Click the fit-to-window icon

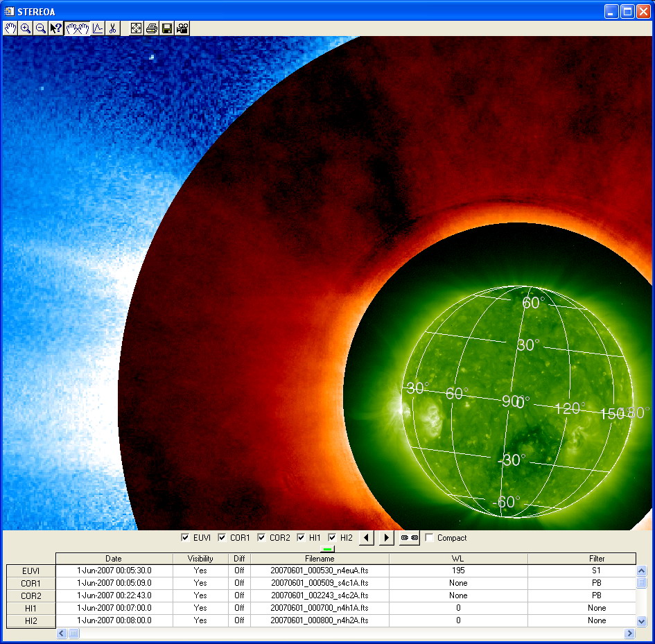pyautogui.click(x=137, y=28)
